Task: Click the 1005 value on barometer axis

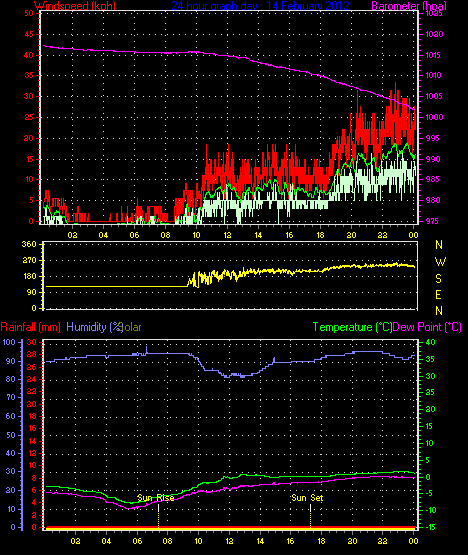Action: coord(434,96)
